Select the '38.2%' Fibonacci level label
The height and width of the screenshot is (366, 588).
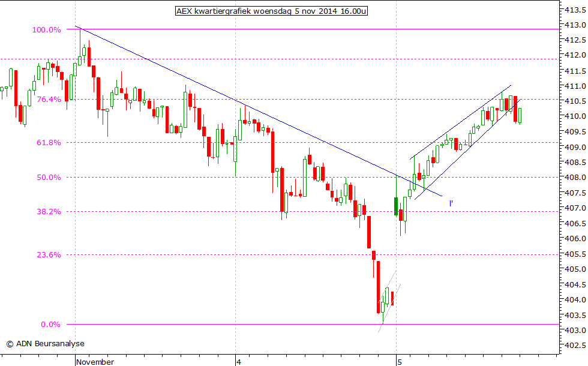[49, 211]
